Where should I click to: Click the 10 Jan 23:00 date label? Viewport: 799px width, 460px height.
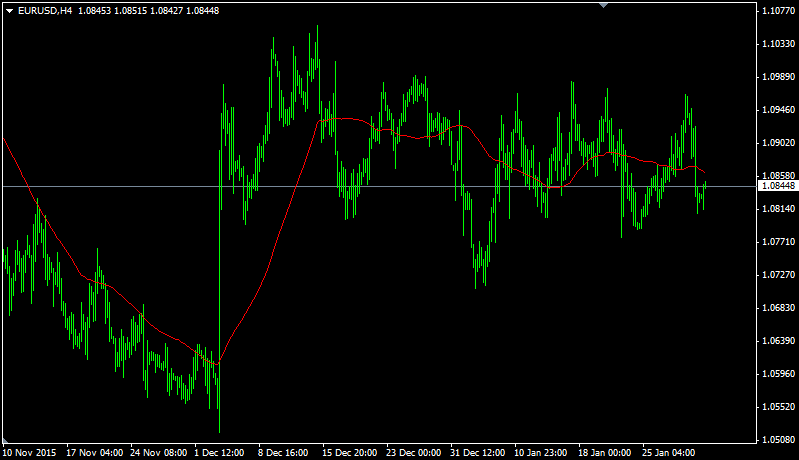[541, 452]
